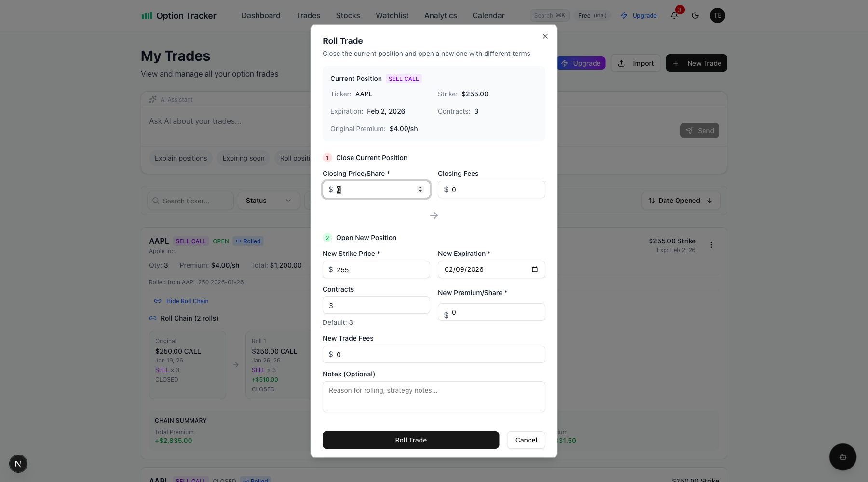Open the Watchlist page
The image size is (868, 482).
coord(392,15)
